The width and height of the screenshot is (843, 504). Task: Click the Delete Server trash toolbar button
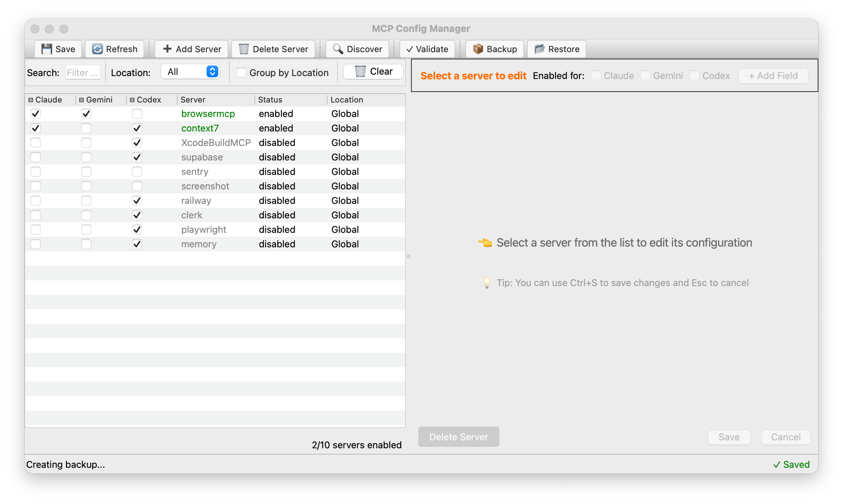[273, 49]
